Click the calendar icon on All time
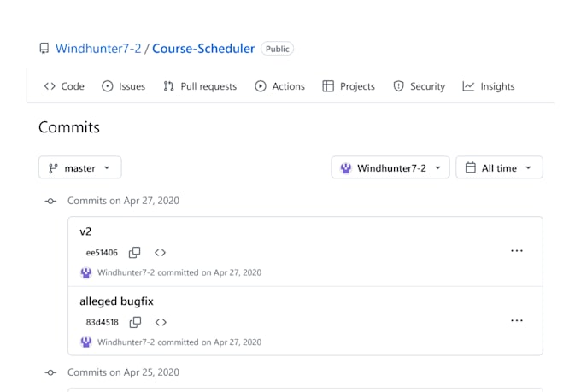Image resolution: width=581 pixels, height=392 pixels. tap(471, 167)
